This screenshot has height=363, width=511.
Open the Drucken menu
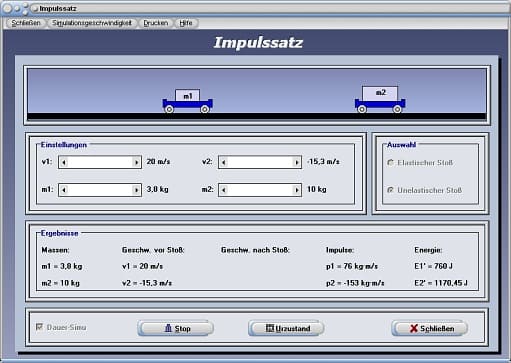pyautogui.click(x=156, y=23)
